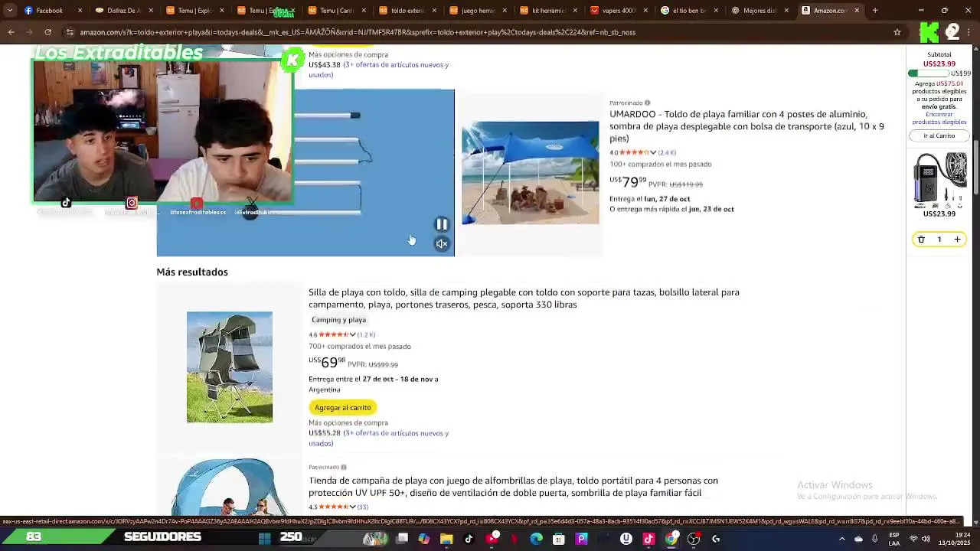
Task: Open Microsoft Store from the taskbar
Action: click(x=559, y=539)
